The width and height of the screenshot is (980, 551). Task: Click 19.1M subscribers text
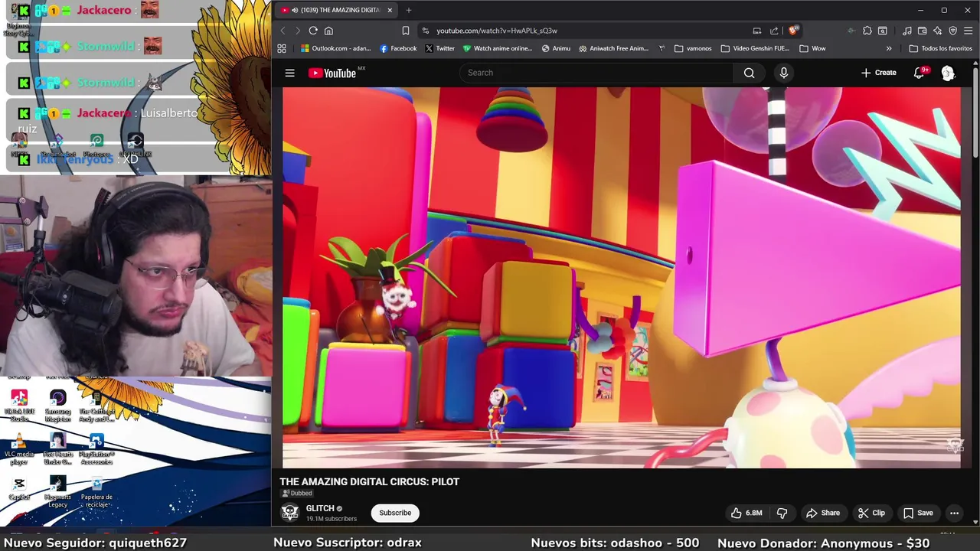(332, 519)
